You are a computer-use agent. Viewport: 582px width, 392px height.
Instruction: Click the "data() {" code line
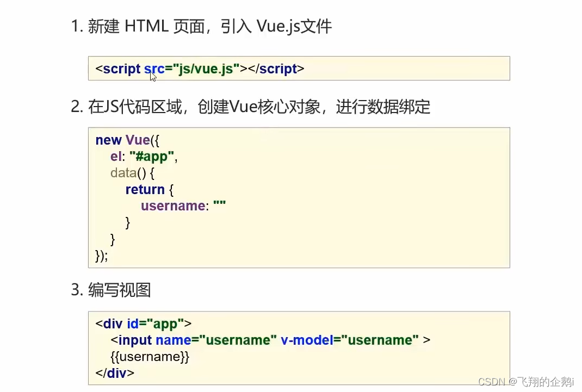point(132,173)
